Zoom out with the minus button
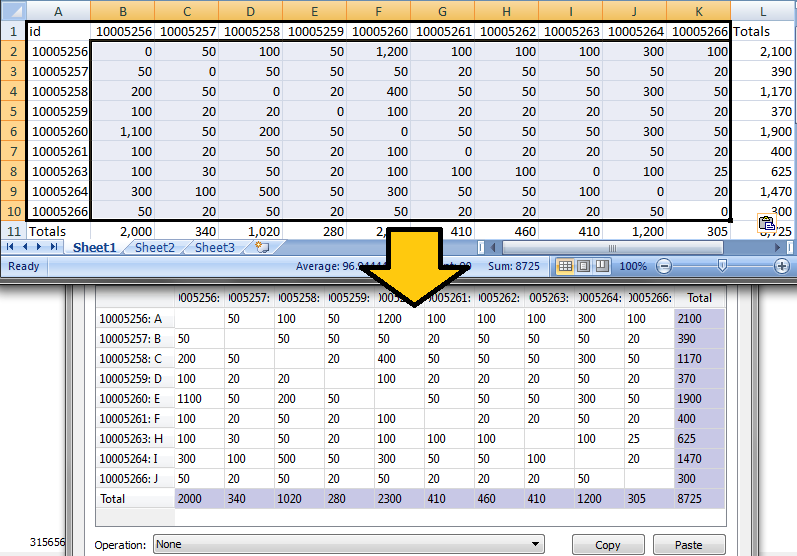The image size is (797, 556). point(664,266)
